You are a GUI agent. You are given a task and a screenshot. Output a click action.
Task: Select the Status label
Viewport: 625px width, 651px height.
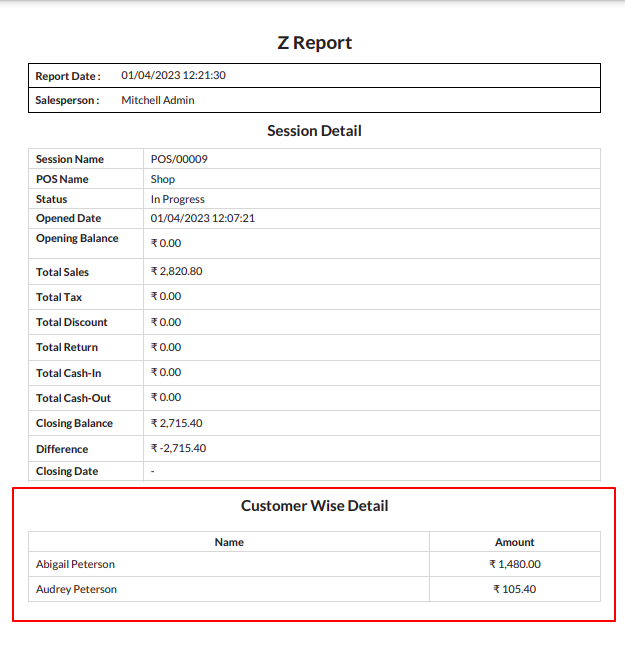click(51, 199)
